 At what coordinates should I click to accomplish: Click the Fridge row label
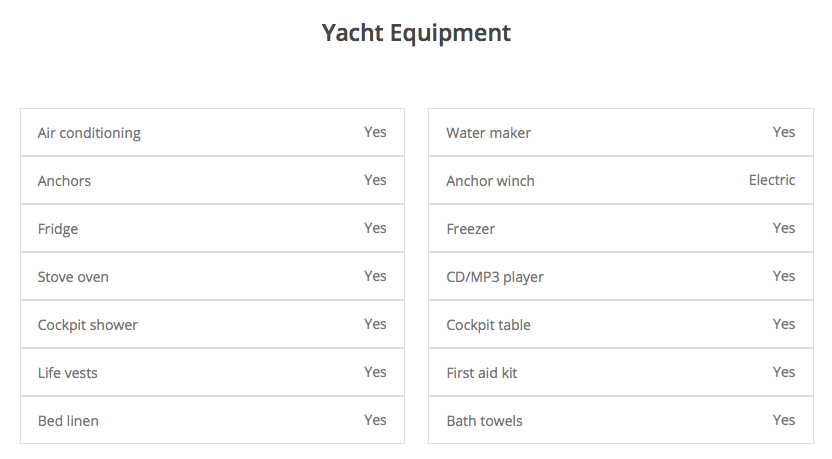pyautogui.click(x=58, y=229)
